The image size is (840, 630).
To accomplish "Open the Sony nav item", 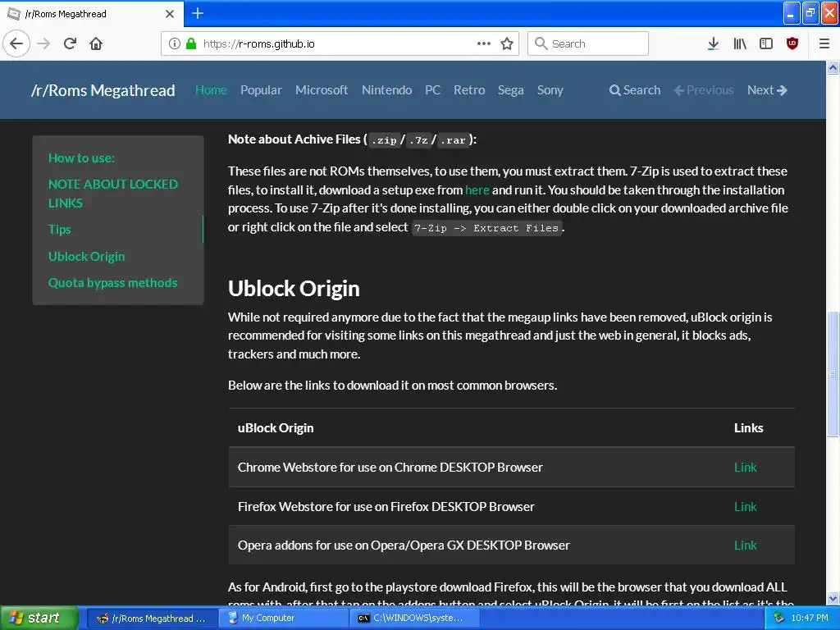I will (550, 90).
